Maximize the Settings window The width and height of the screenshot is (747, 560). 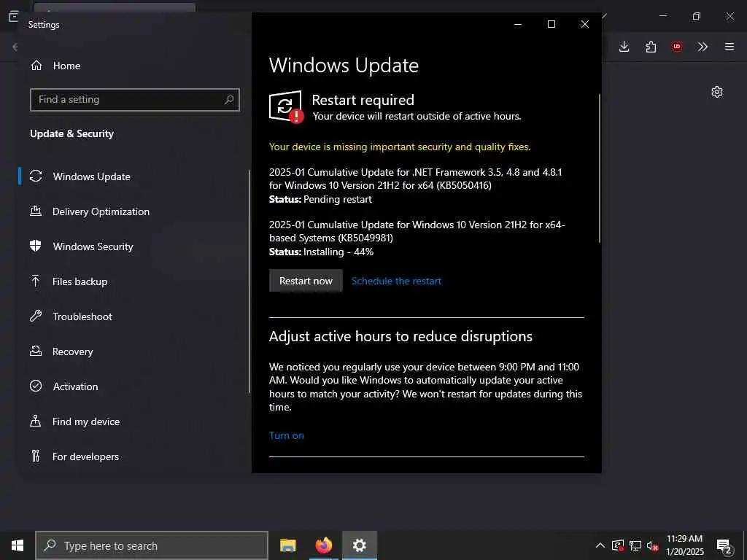pos(551,24)
